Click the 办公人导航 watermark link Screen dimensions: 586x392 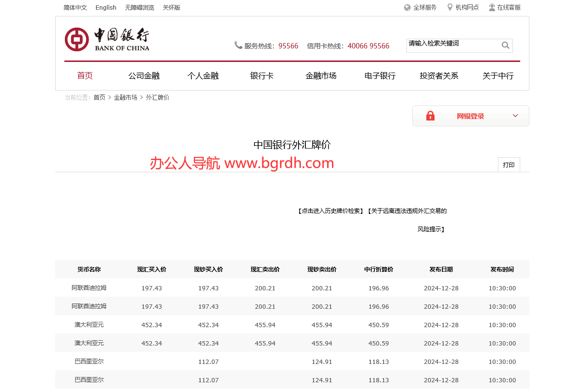coord(241,163)
